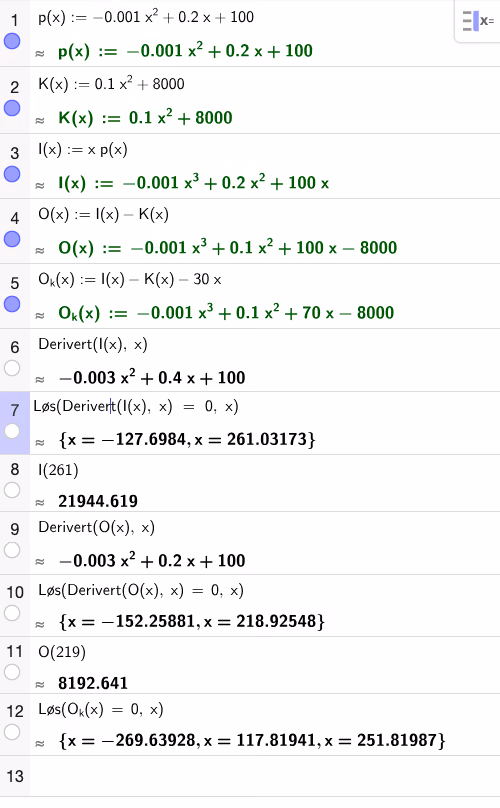The image size is (500, 808).
Task: Toggle row 8 visibility circle for I(261)
Action: tap(12, 490)
